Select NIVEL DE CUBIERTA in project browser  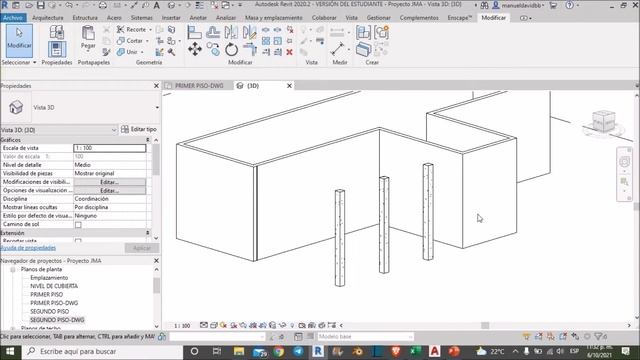point(54,286)
